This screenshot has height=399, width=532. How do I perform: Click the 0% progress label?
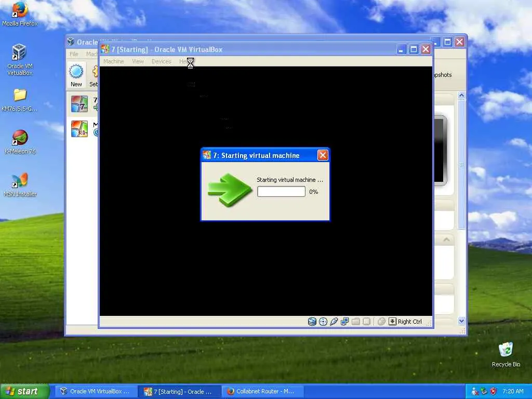pyautogui.click(x=313, y=192)
